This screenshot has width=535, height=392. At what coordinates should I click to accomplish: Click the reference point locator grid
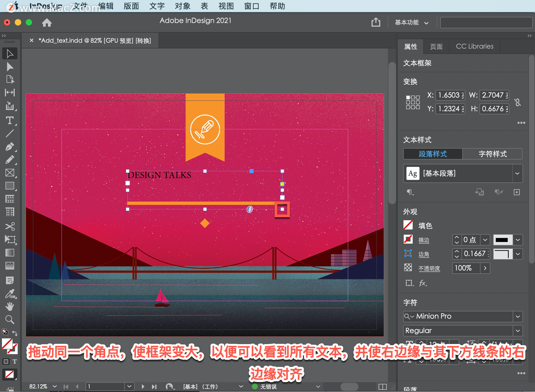coord(413,102)
